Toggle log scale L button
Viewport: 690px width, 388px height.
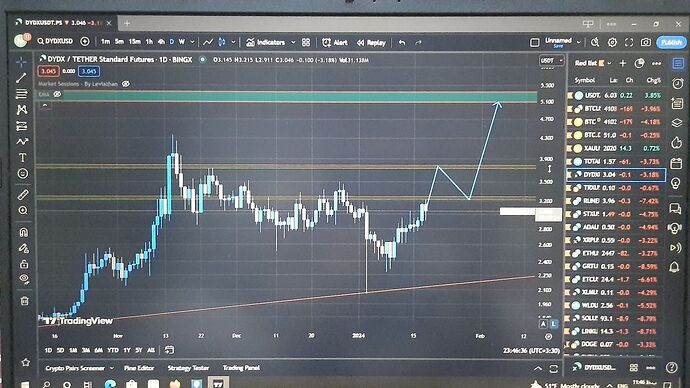(554, 324)
